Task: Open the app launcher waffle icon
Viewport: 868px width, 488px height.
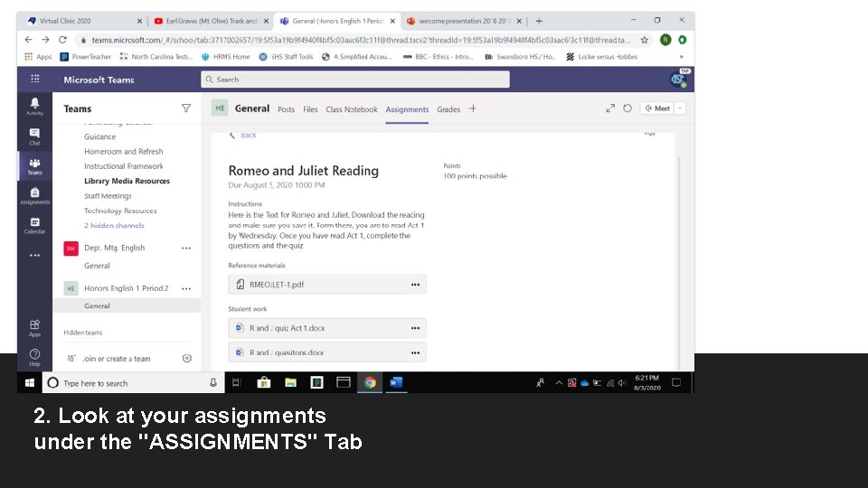Action: coord(35,80)
